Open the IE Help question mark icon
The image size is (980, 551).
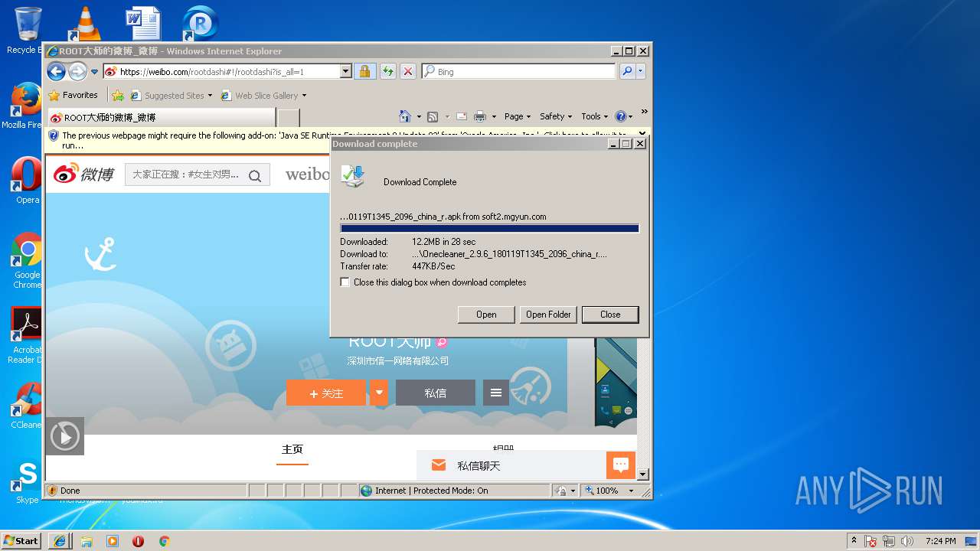(621, 116)
